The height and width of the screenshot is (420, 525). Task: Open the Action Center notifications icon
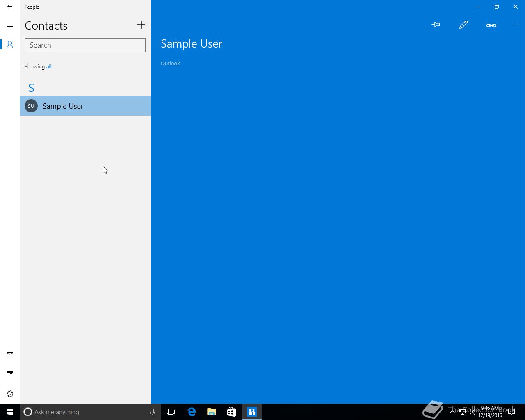511,412
